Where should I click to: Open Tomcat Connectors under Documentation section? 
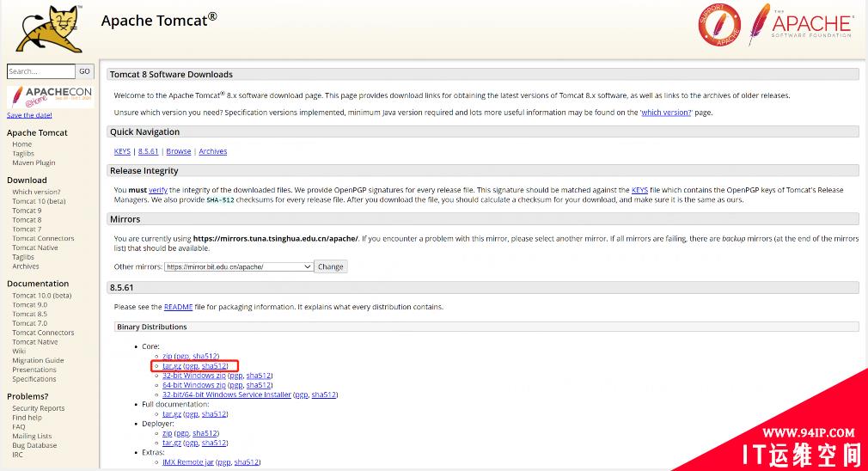click(x=43, y=333)
